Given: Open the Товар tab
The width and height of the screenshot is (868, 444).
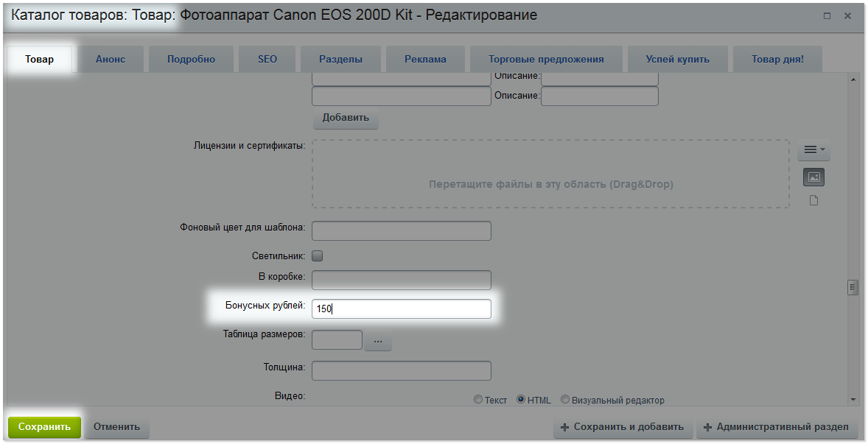Looking at the screenshot, I should tap(39, 59).
